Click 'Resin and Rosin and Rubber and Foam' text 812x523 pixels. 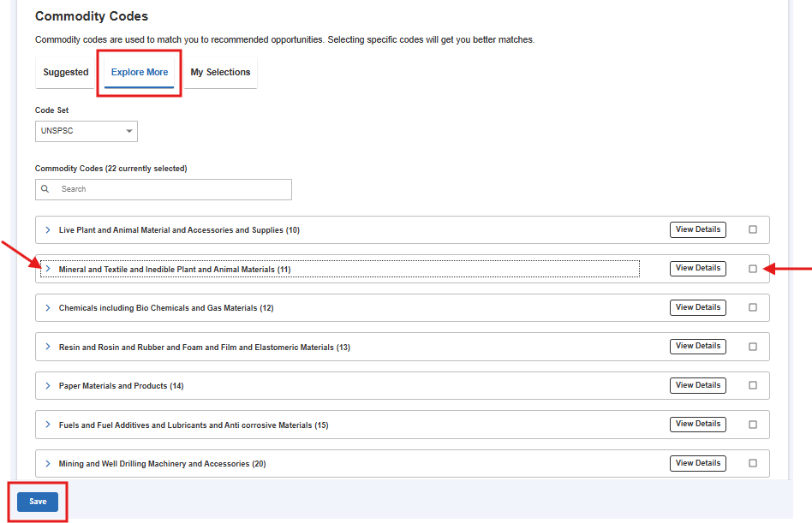pos(205,348)
